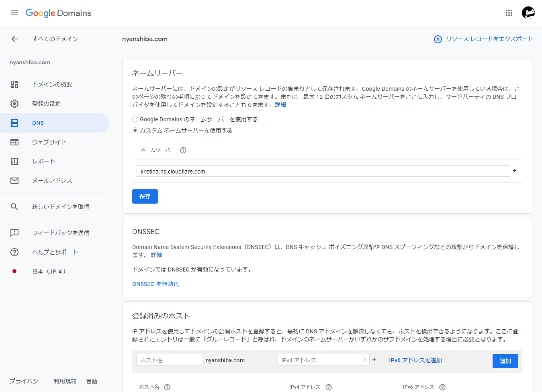Select the custom nameserver radio button
The width and height of the screenshot is (542, 392).
pos(135,130)
